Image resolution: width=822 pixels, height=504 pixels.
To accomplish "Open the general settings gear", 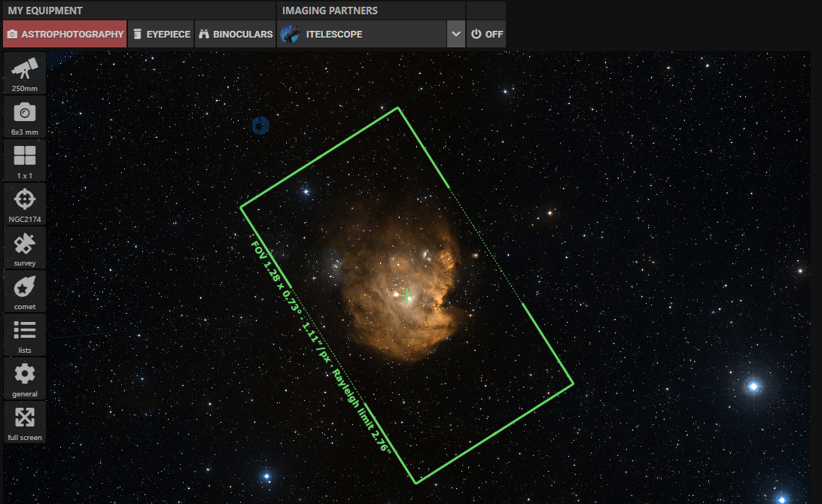I will [25, 379].
